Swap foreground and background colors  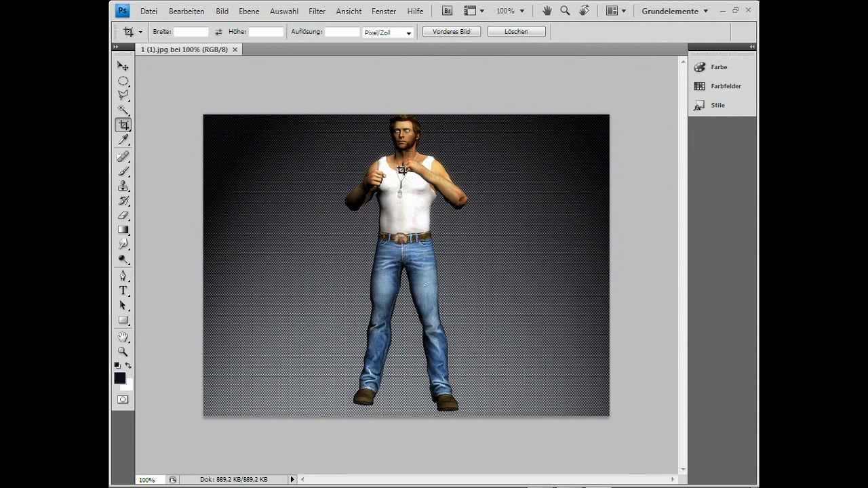[129, 365]
